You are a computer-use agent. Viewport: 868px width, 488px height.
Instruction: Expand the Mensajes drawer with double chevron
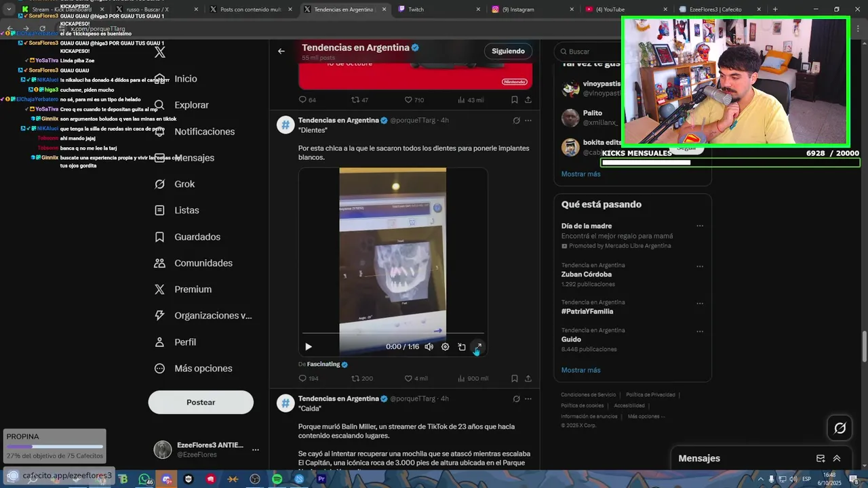[837, 459]
